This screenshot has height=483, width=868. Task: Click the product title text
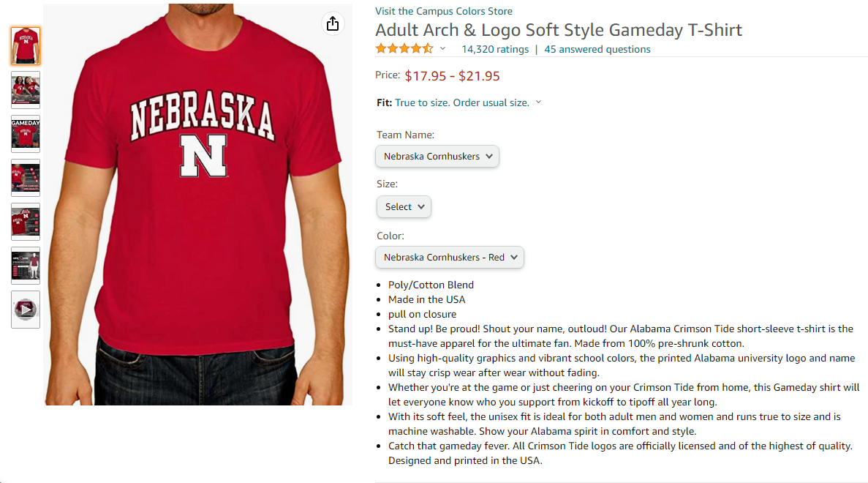pyautogui.click(x=559, y=30)
